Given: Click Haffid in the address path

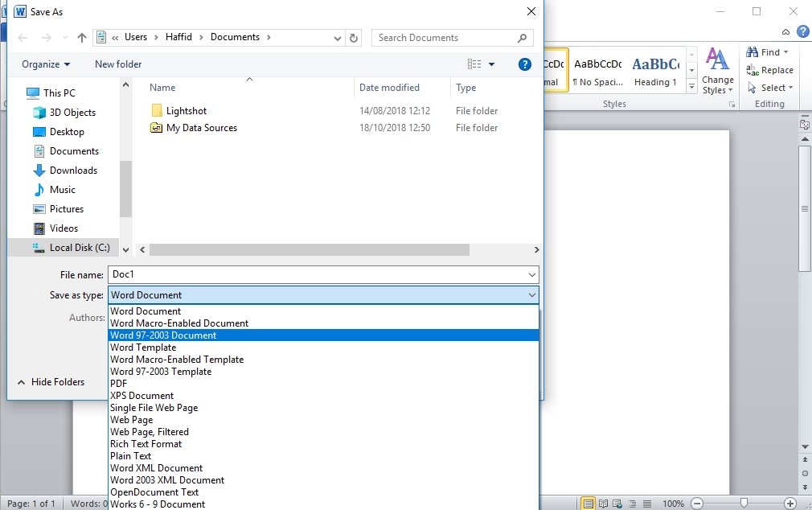Looking at the screenshot, I should click(x=178, y=37).
